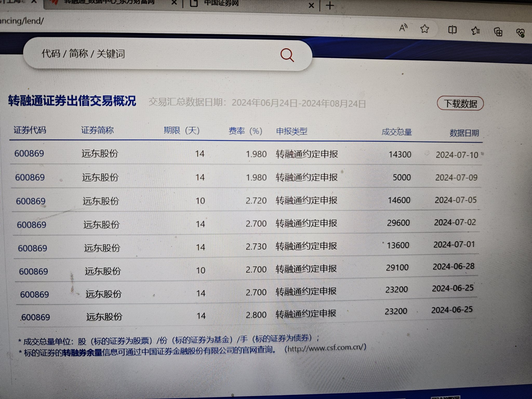Switch to the 中国证券网 tab
532x399 pixels.
pos(221,3)
